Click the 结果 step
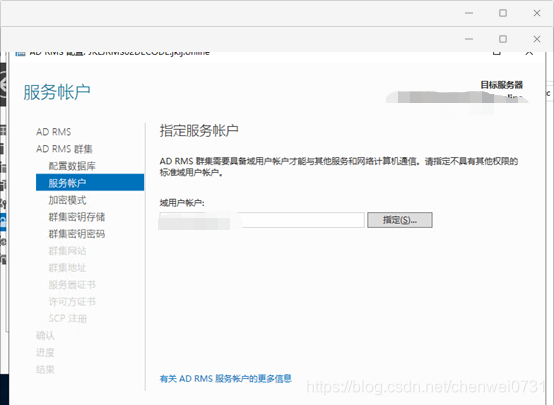Screen dimensions: 554x405 tap(45, 369)
